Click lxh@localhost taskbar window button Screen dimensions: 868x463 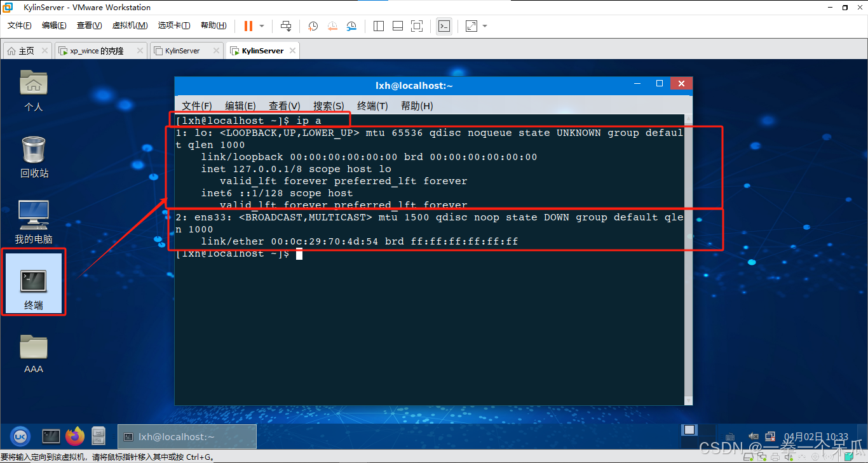[187, 436]
